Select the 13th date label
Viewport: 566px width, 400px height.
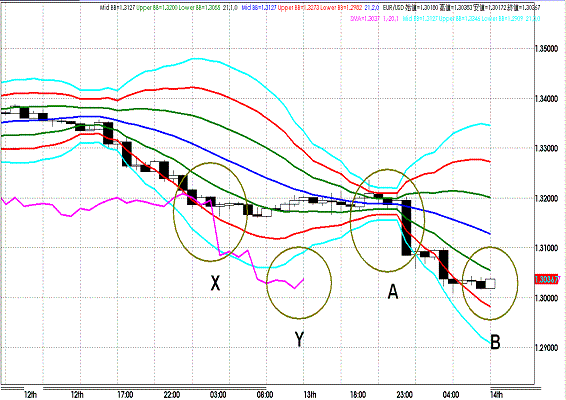[310, 395]
